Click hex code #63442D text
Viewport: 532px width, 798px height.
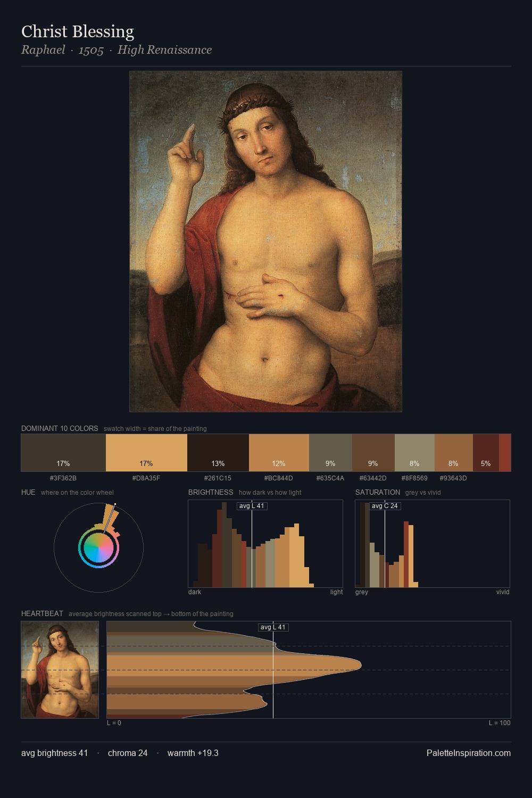373,478
